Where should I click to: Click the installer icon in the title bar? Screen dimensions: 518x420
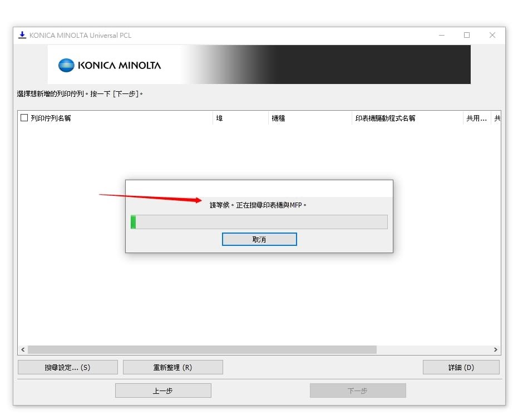22,35
